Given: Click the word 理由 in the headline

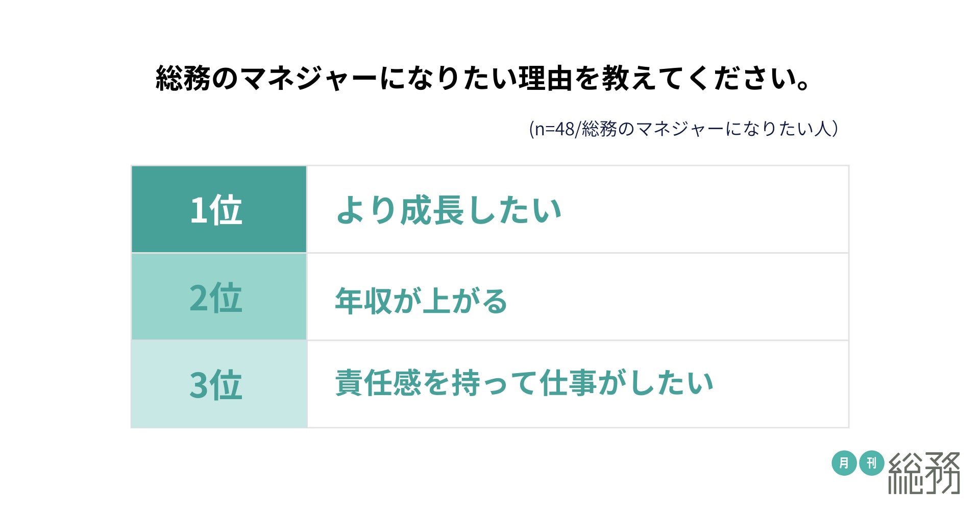Looking at the screenshot, I should click(545, 78).
